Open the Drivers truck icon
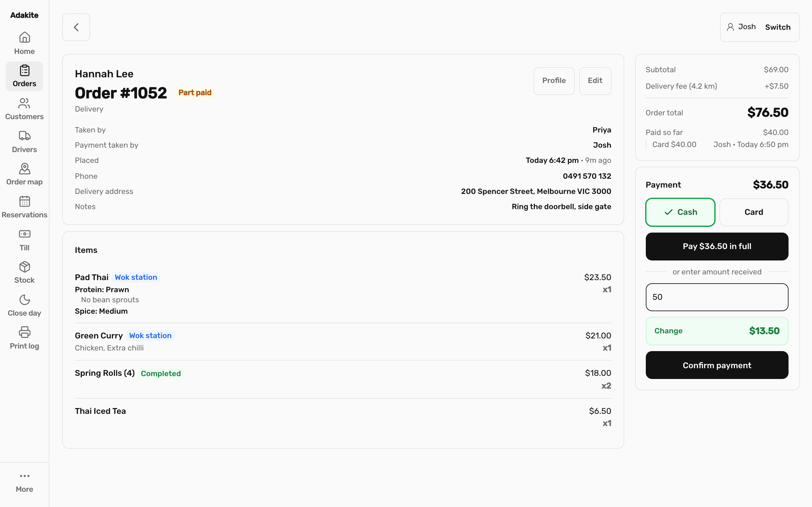 click(x=24, y=136)
